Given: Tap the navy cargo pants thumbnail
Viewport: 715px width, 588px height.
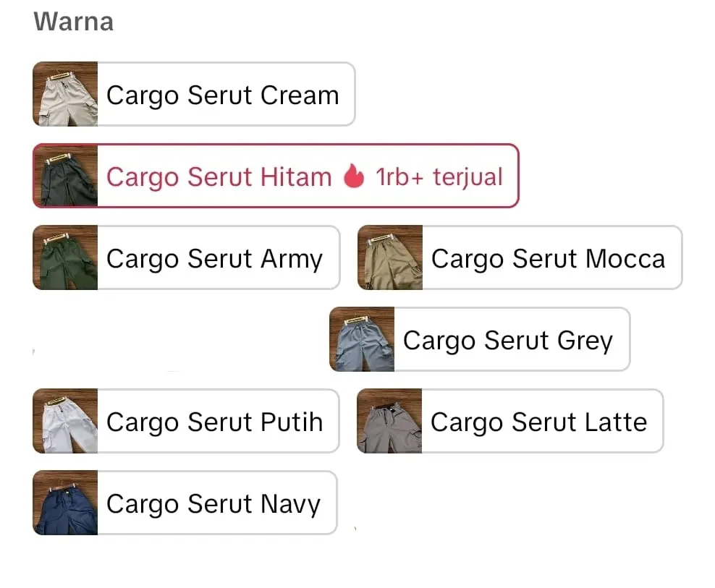Looking at the screenshot, I should [66, 503].
